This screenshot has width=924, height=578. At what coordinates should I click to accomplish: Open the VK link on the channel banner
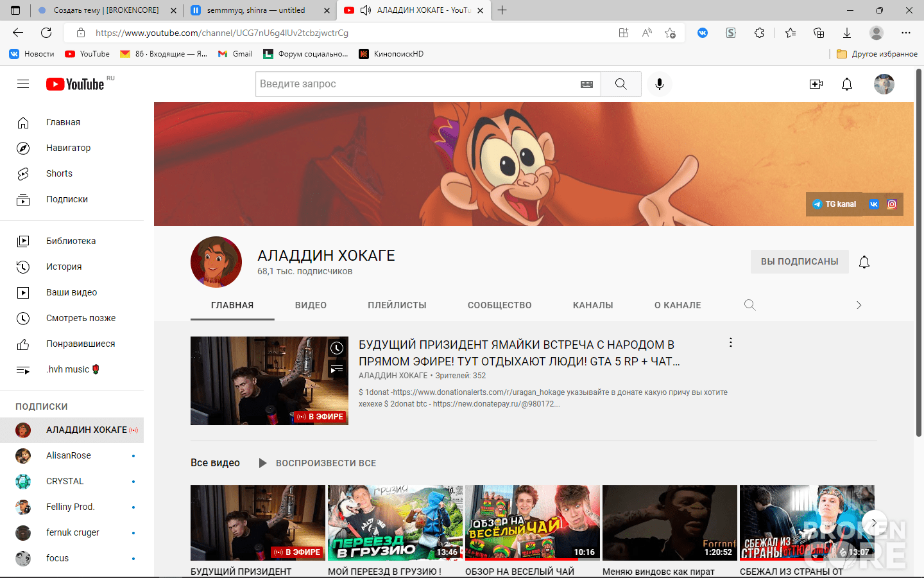click(x=873, y=204)
